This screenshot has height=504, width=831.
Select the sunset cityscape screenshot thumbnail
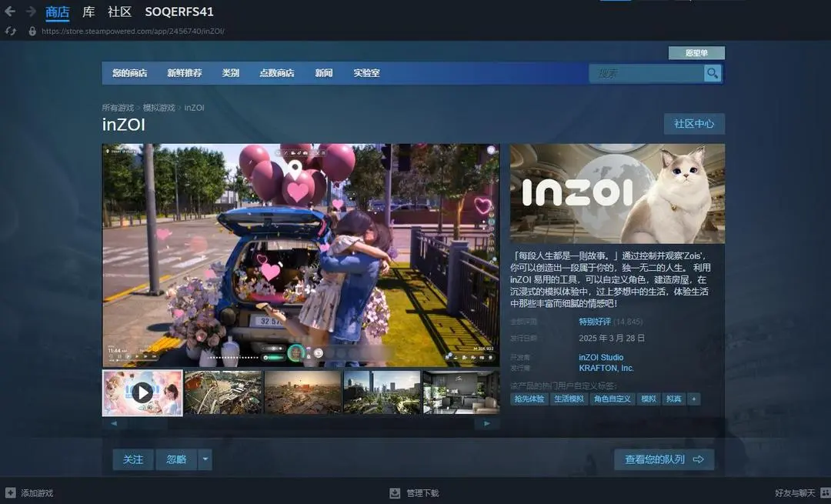[302, 392]
